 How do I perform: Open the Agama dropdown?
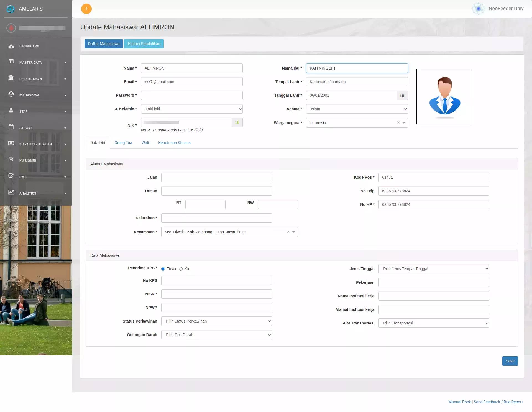357,109
